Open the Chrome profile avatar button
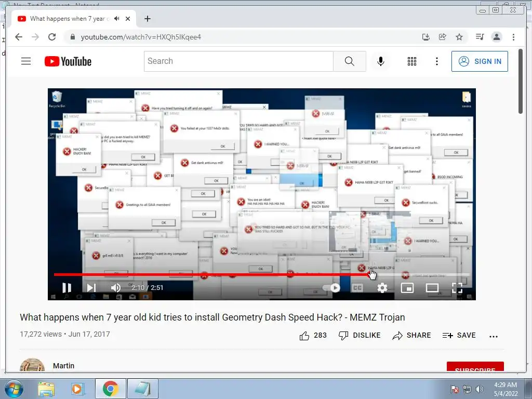The image size is (532, 399). [x=497, y=37]
